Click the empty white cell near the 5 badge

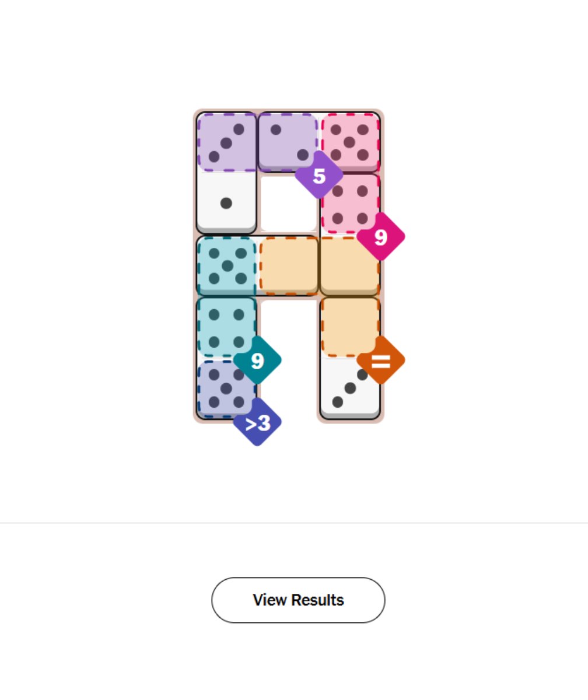288,204
